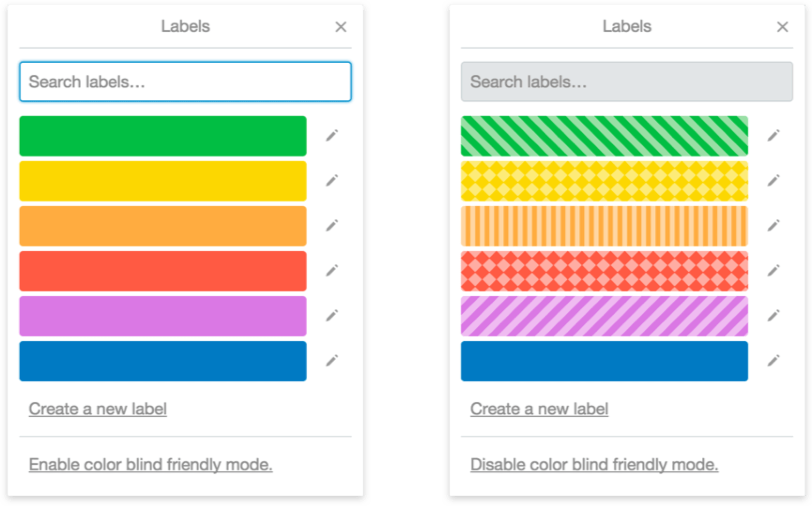The image size is (812, 506).
Task: Select the checkered red patterned label
Action: coord(604,271)
